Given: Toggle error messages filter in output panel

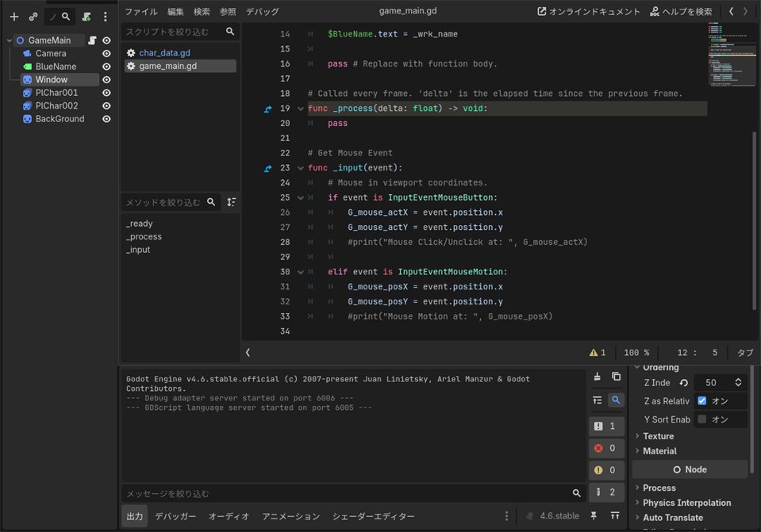Looking at the screenshot, I should point(607,448).
